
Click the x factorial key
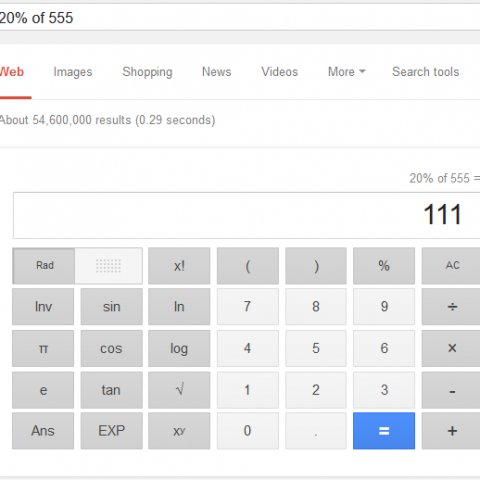click(179, 266)
